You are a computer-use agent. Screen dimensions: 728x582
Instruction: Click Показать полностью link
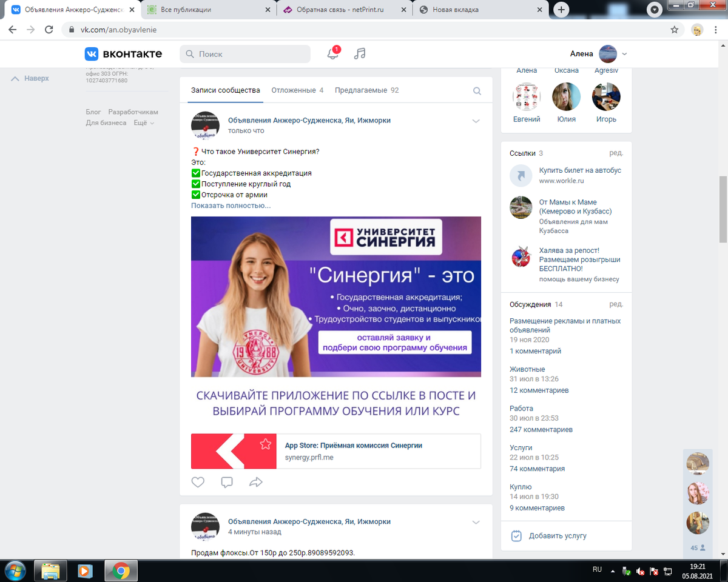tap(231, 206)
